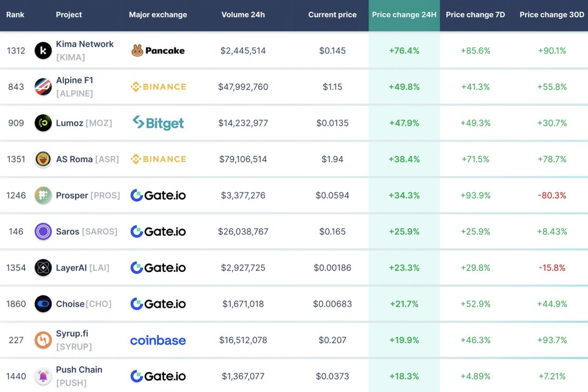Screen dimensions: 588x392
Task: Click the rank value 1312
Action: click(x=16, y=50)
